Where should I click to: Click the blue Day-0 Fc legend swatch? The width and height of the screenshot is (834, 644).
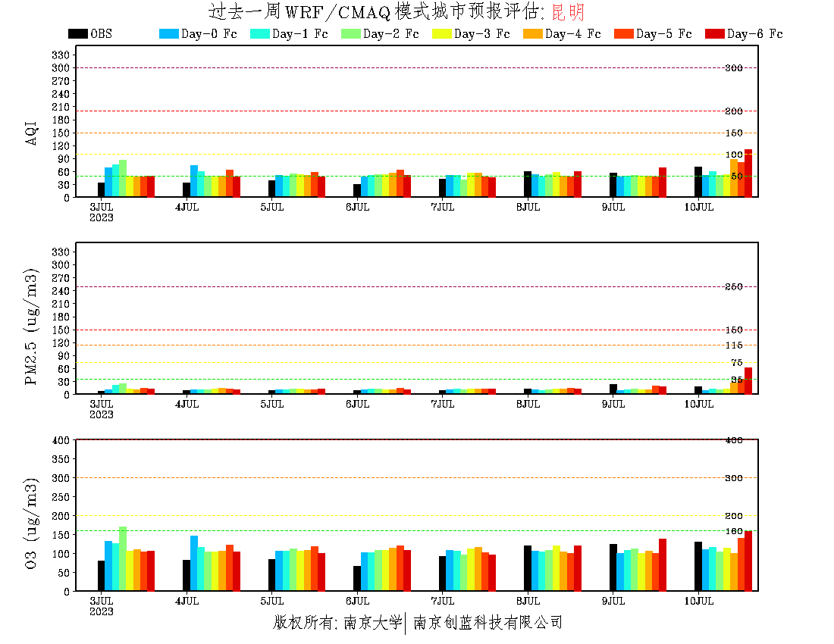click(x=168, y=33)
